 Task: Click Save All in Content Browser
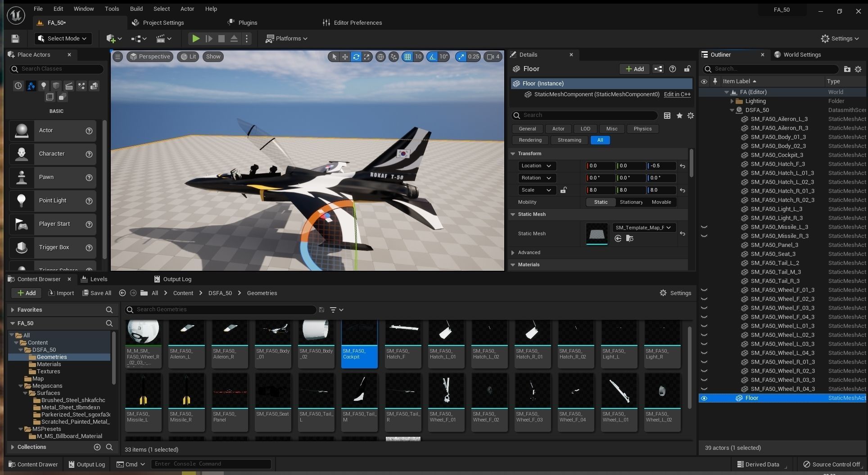point(97,293)
